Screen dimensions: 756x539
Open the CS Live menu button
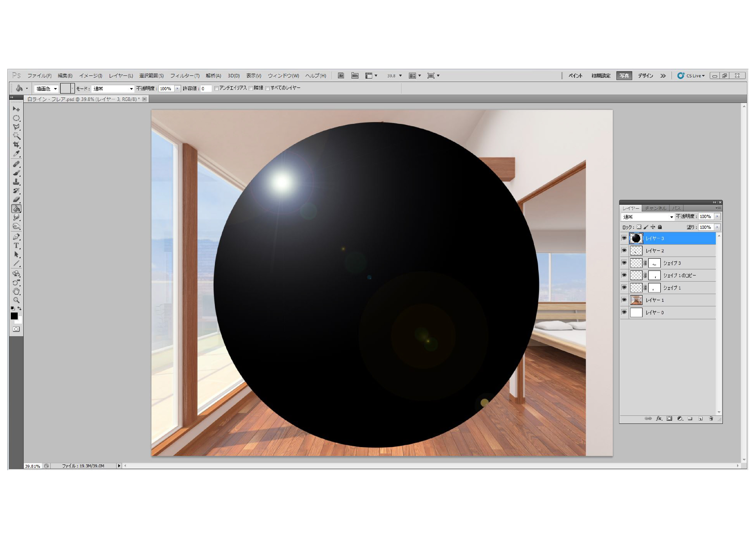click(x=691, y=76)
